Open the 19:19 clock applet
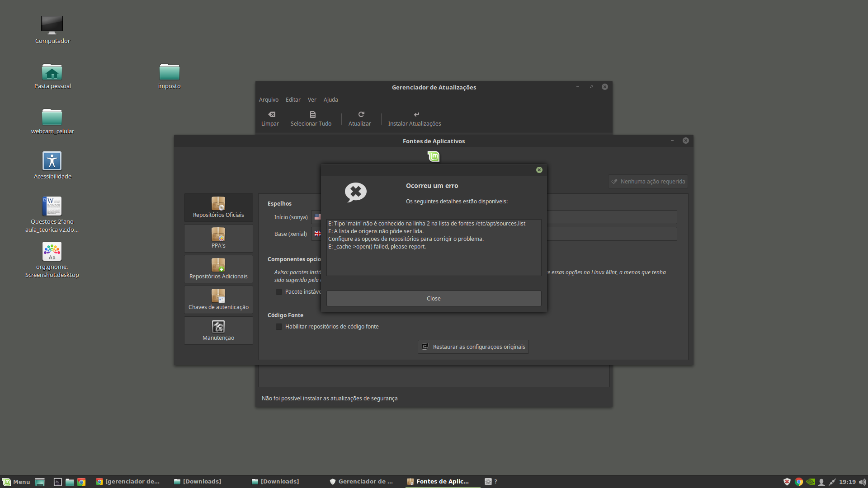868x488 pixels. 847,482
